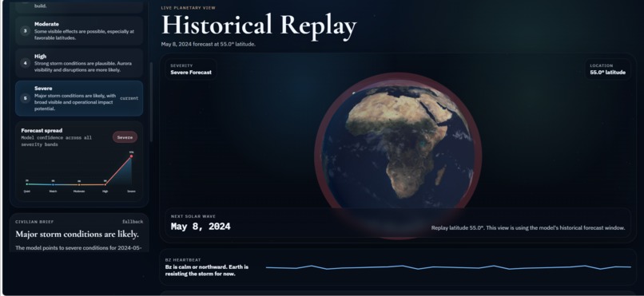Click the Severe pill in Forecast spread
Screen dimensions: 644x296
tap(125, 137)
